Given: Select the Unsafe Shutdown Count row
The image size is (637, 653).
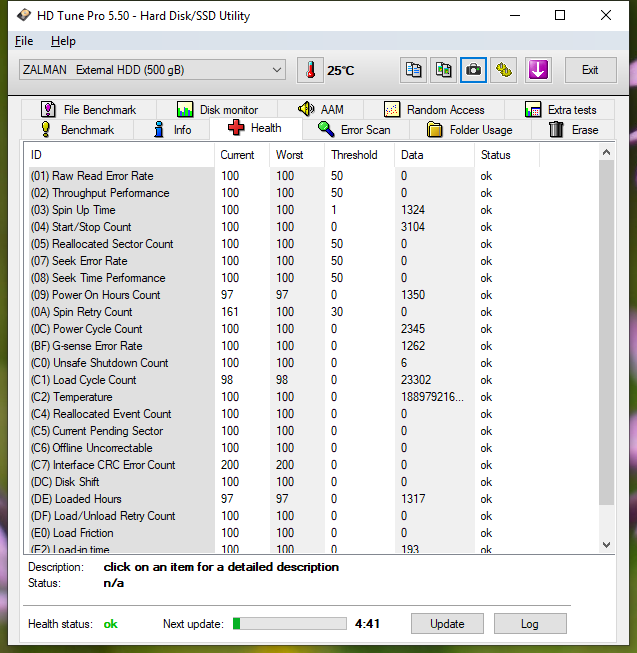Looking at the screenshot, I should click(283, 363).
